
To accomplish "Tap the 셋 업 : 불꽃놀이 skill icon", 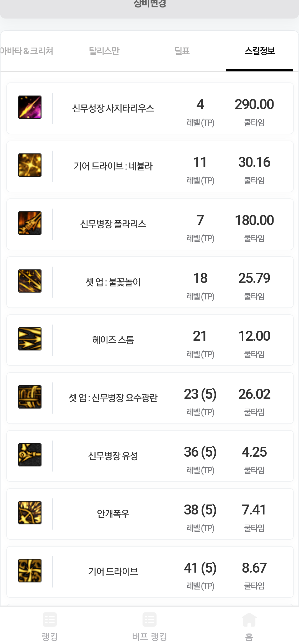I will tap(30, 281).
